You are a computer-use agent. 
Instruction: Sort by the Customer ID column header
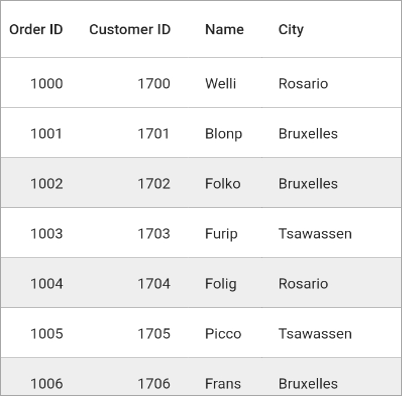(130, 29)
